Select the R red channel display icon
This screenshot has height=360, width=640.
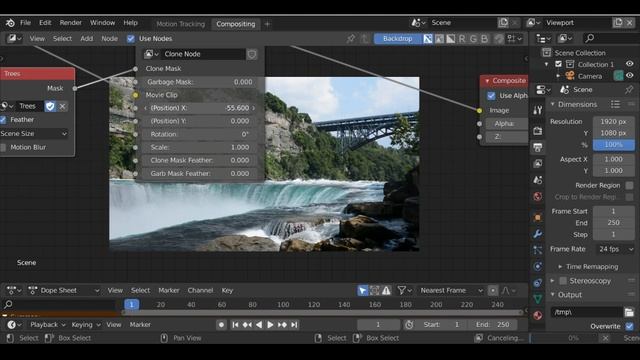click(462, 38)
